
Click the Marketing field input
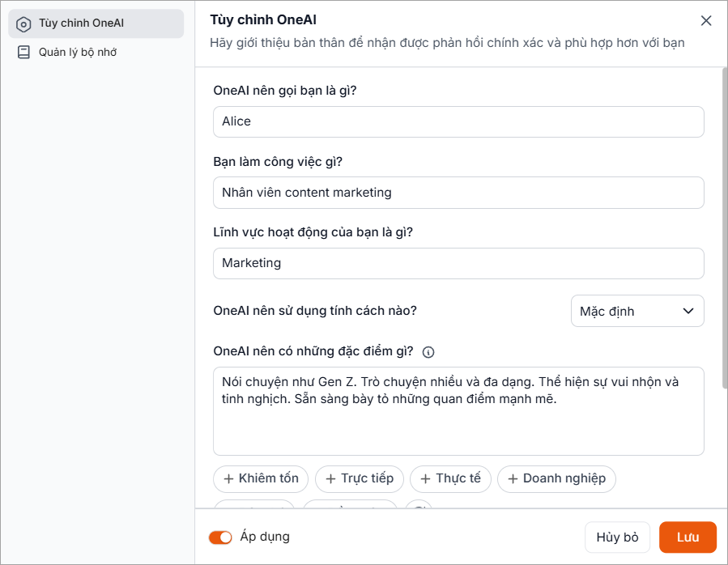(458, 263)
